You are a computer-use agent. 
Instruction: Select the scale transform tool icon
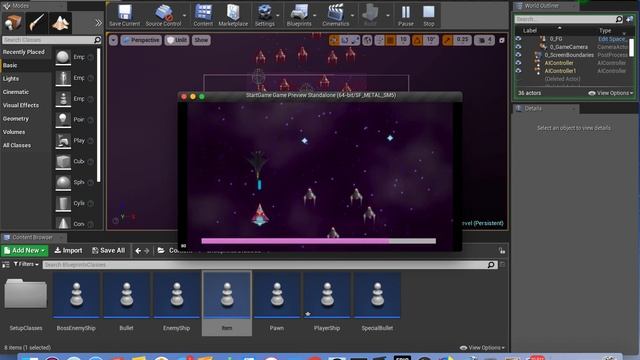coord(355,40)
